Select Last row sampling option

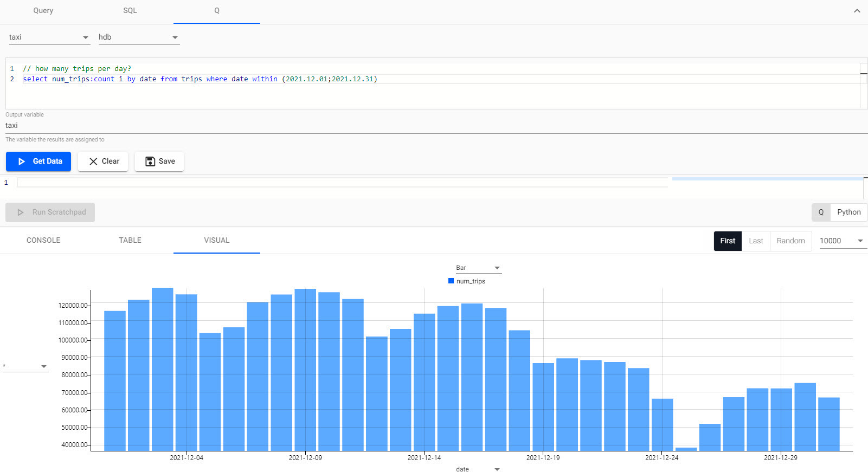pyautogui.click(x=756, y=241)
